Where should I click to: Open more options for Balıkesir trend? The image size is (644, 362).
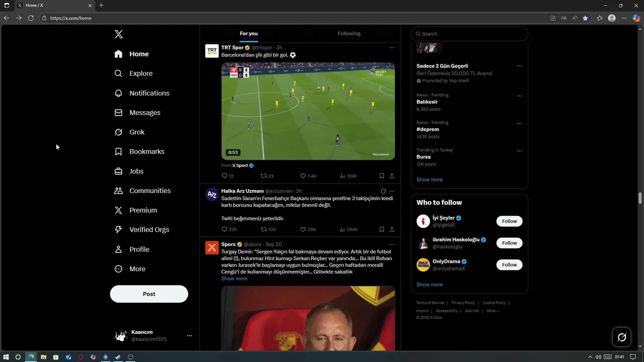pos(519,96)
